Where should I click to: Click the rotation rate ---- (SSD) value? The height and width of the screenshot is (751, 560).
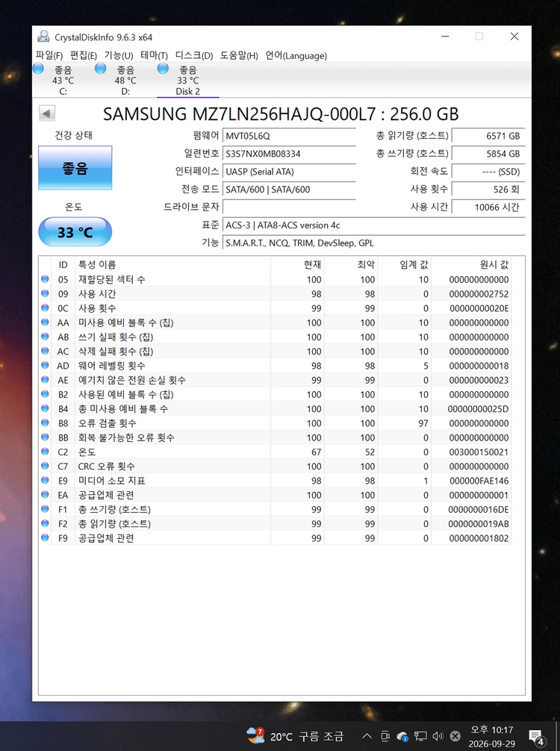click(488, 172)
